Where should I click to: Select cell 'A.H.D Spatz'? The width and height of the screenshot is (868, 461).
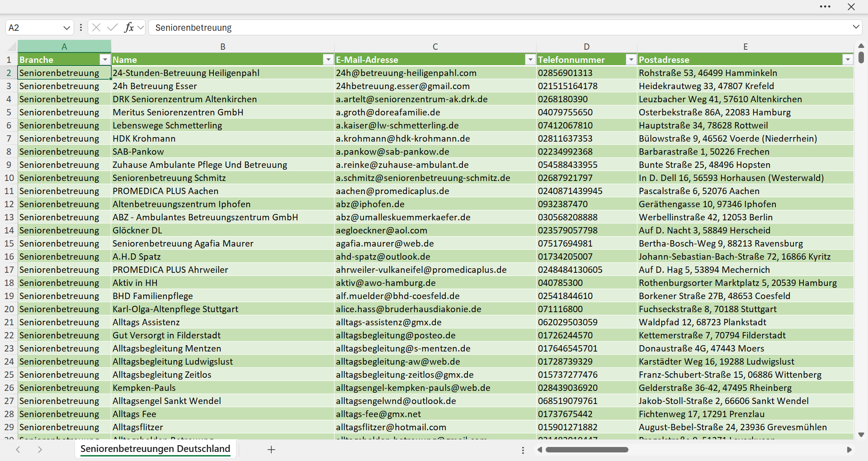223,257
